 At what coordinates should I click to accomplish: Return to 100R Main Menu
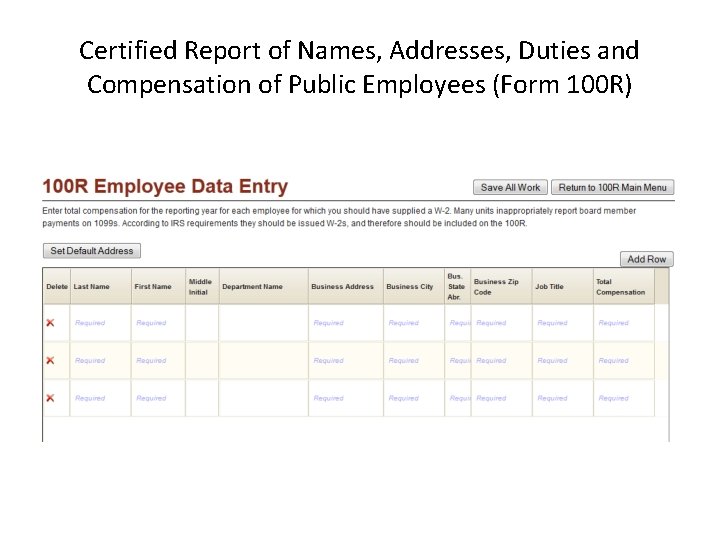613,187
